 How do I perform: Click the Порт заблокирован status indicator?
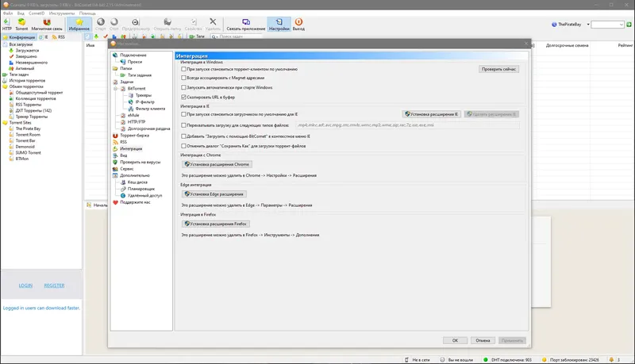[571, 359]
